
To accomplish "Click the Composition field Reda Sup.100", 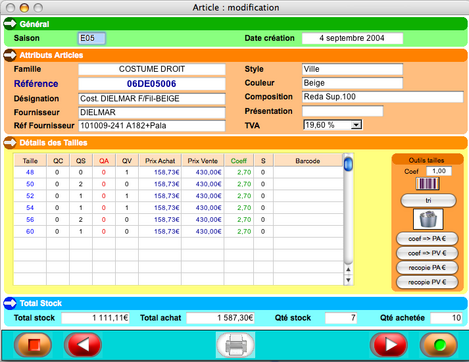I will coord(383,97).
